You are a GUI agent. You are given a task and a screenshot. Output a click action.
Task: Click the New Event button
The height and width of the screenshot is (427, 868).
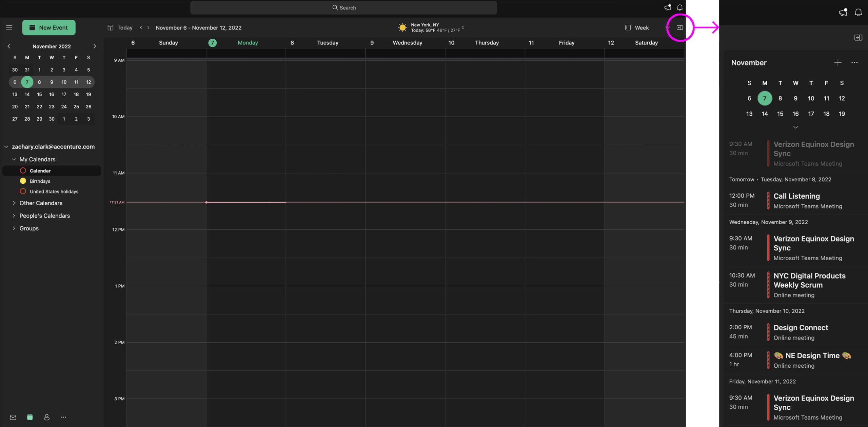click(x=49, y=27)
